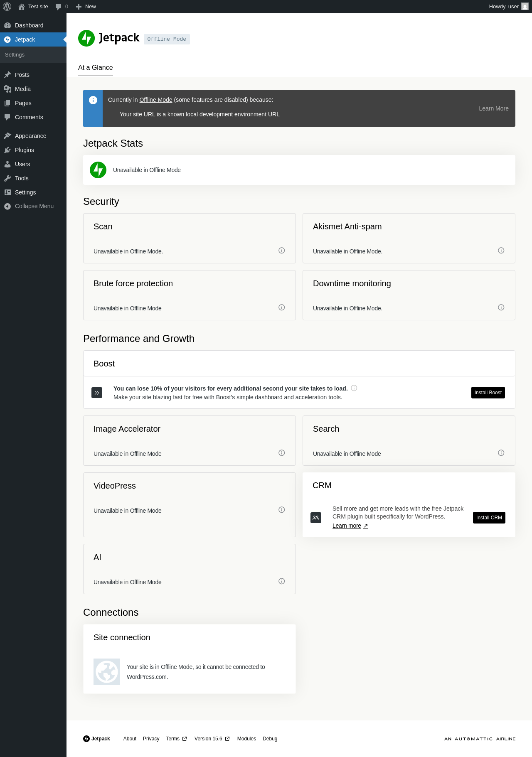Image resolution: width=532 pixels, height=757 pixels.
Task: Click the Install Boost button
Action: click(488, 393)
